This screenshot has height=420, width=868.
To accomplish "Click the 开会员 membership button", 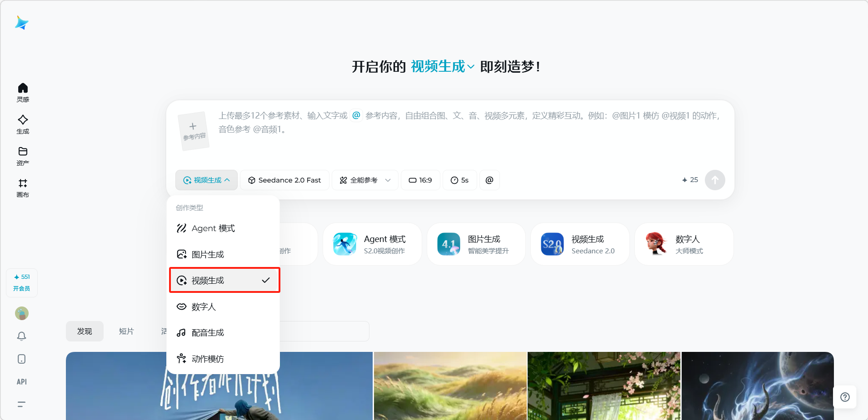I will pos(21,288).
